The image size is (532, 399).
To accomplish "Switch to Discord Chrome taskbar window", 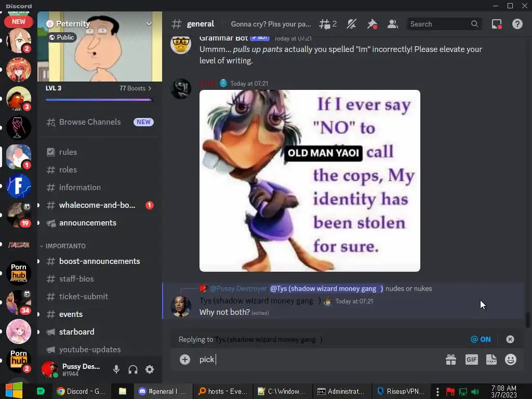I will (x=82, y=391).
